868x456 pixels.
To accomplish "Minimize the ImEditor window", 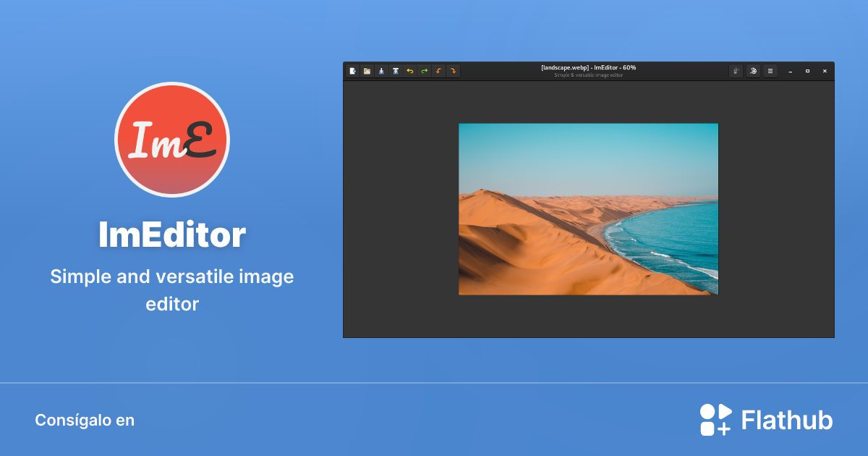I will (791, 71).
